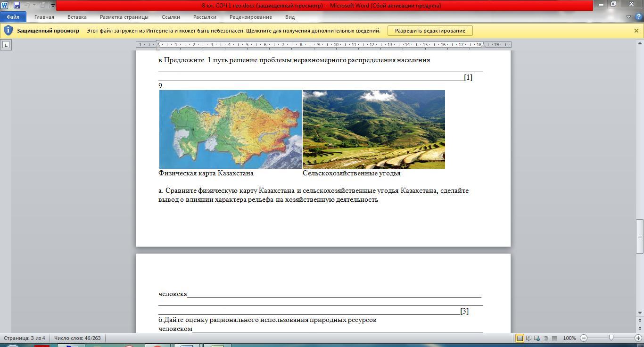Go to the Ссылки ribbon tab
Image resolution: width=644 pixels, height=347 pixels.
point(171,17)
